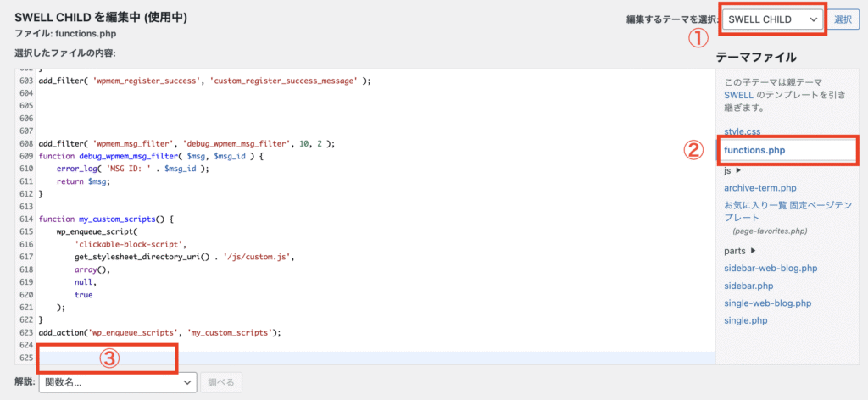Click line number 624 in gutter
Screen dimensions: 868x400
(x=25, y=345)
